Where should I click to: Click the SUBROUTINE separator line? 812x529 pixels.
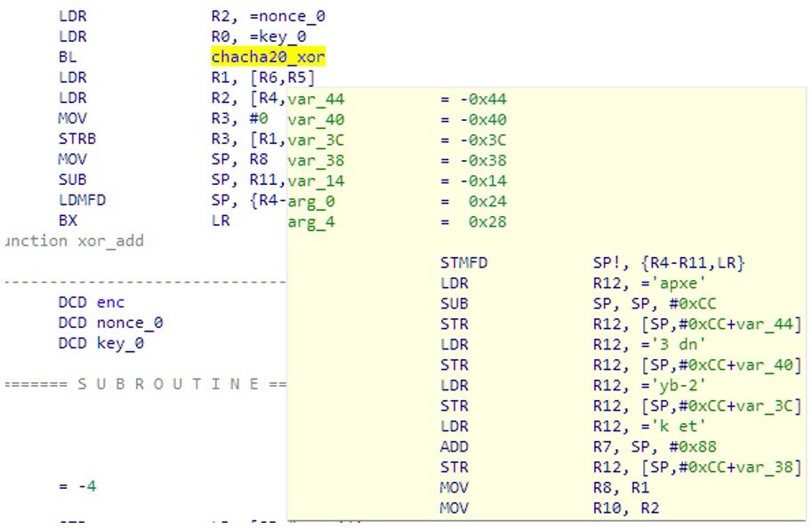[142, 384]
